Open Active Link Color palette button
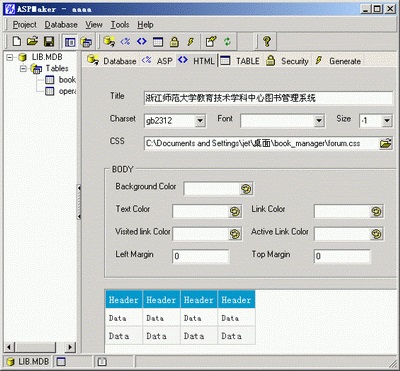400x371 pixels. coord(377,234)
